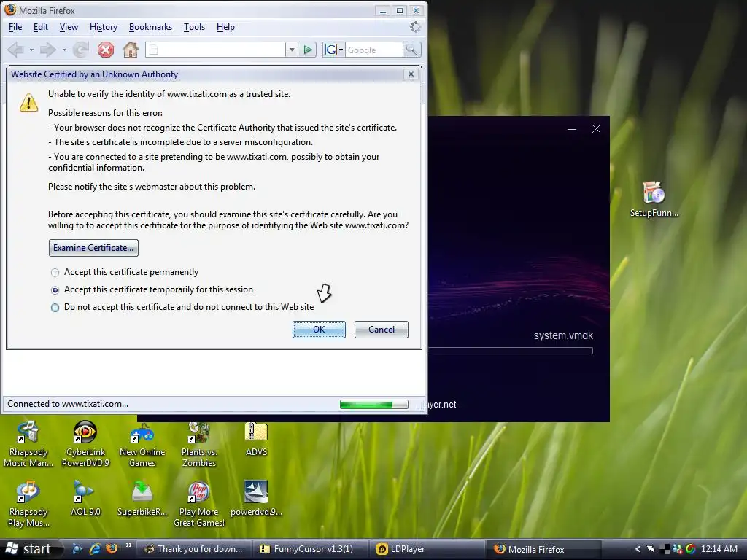Select the Plants vs. Zombies desktop icon
The height and width of the screenshot is (560, 747).
click(x=199, y=443)
